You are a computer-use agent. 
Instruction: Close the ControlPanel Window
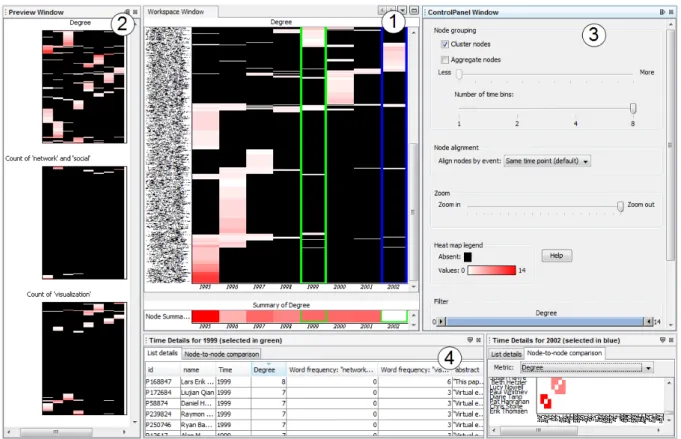pyautogui.click(x=671, y=12)
